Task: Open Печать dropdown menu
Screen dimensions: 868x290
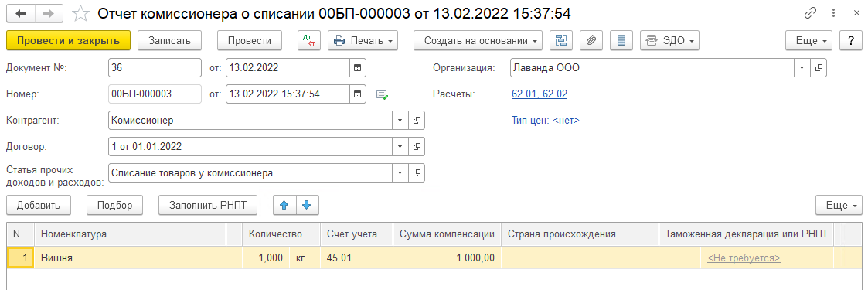Action: point(363,40)
